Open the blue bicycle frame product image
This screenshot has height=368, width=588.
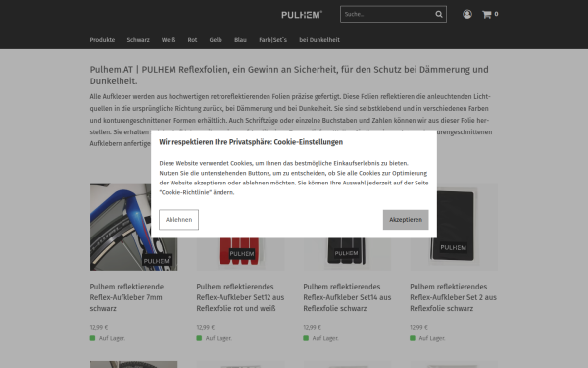click(x=133, y=227)
